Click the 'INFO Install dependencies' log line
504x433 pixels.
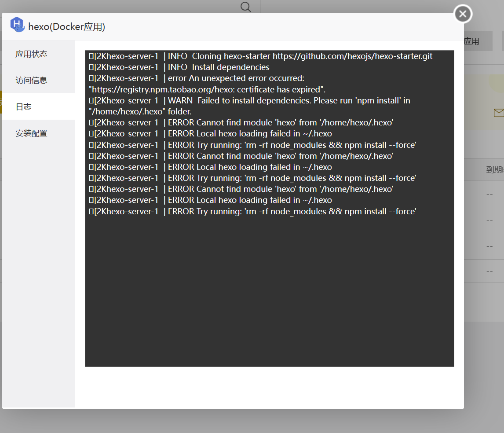pyautogui.click(x=179, y=67)
